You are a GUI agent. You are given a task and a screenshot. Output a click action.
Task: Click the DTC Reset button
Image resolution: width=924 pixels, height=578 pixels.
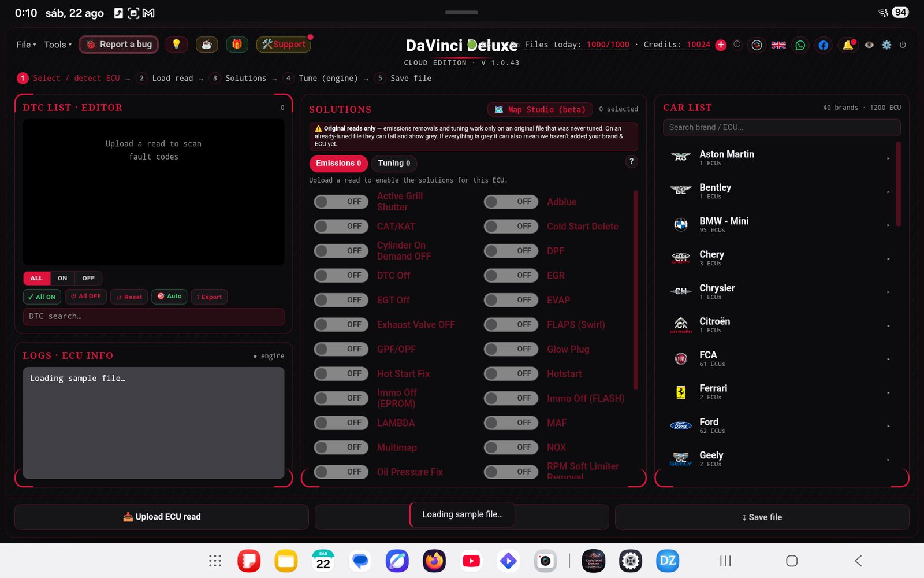click(x=129, y=297)
